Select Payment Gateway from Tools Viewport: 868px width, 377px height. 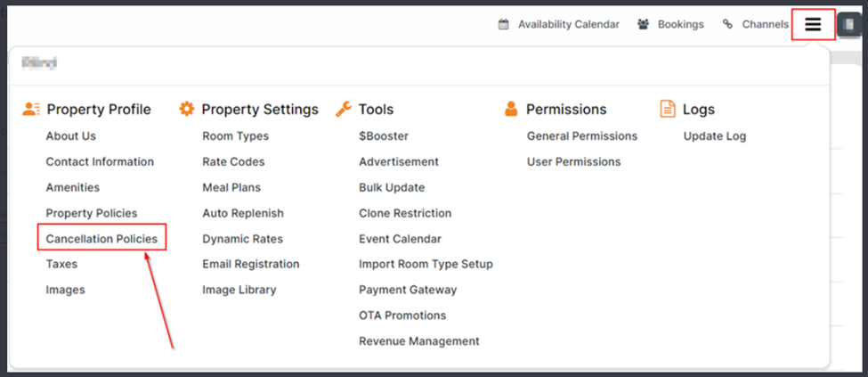tap(408, 290)
